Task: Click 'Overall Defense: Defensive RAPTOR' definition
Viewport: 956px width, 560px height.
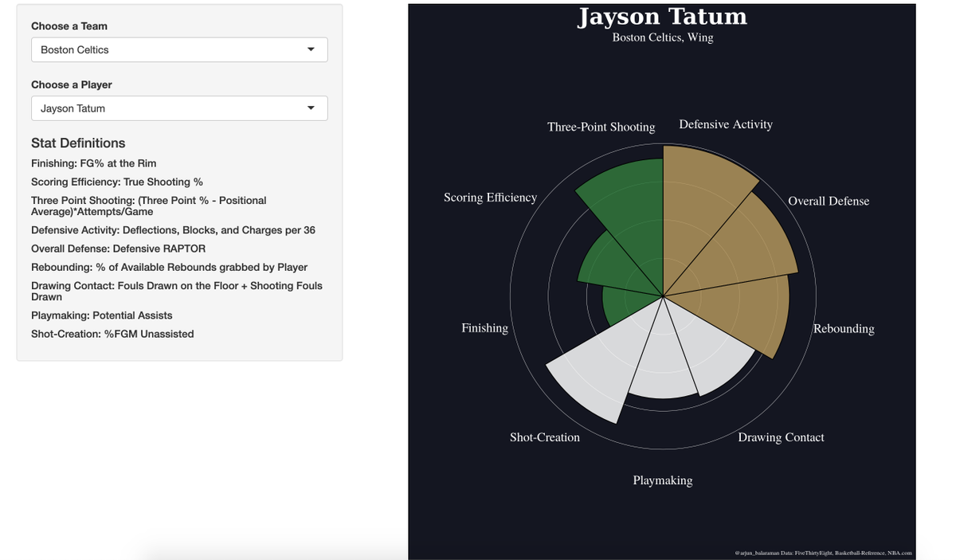Action: [118, 249]
